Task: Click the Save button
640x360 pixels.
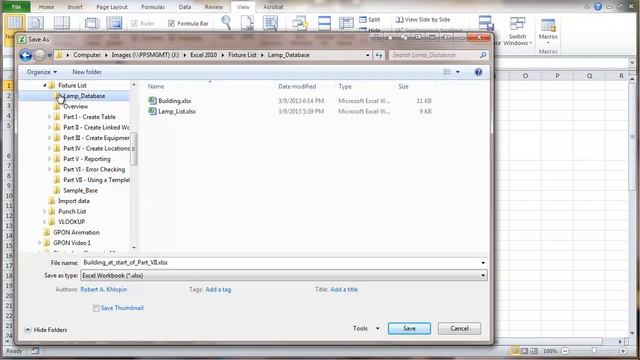Action: pos(409,329)
